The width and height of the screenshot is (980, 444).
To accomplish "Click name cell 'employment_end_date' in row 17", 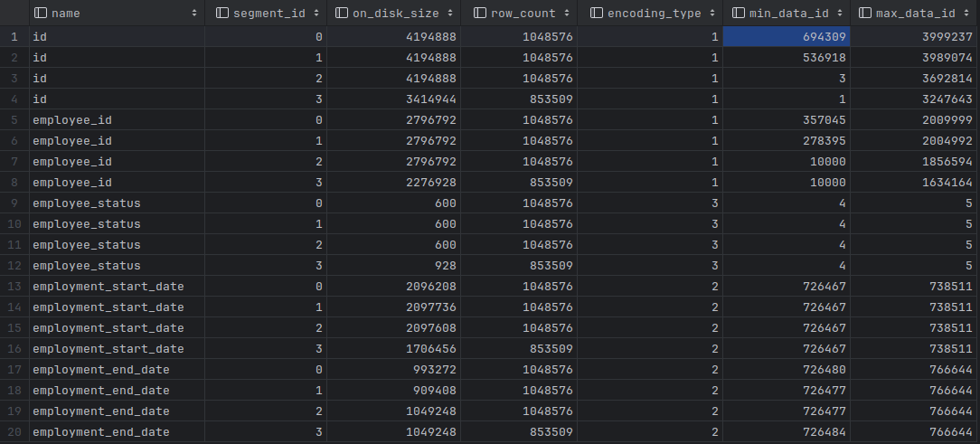I will [117, 370].
